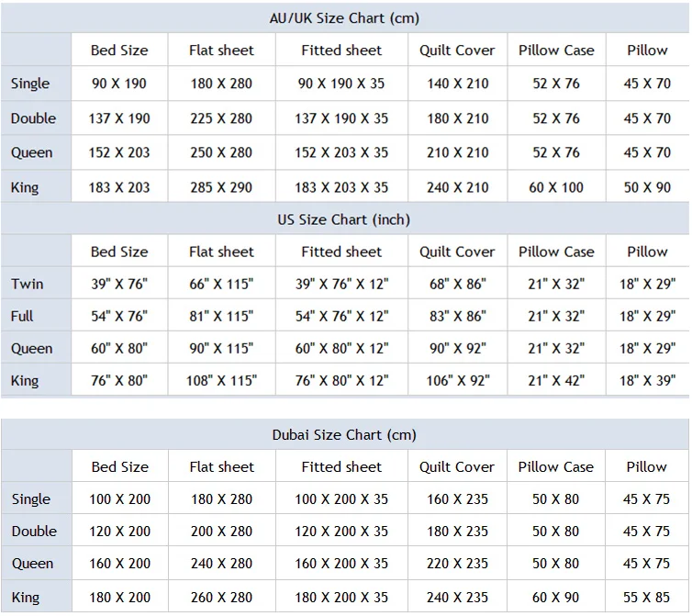Select the 68" X 86" quilt cover cell
The height and width of the screenshot is (616, 692).
[457, 284]
